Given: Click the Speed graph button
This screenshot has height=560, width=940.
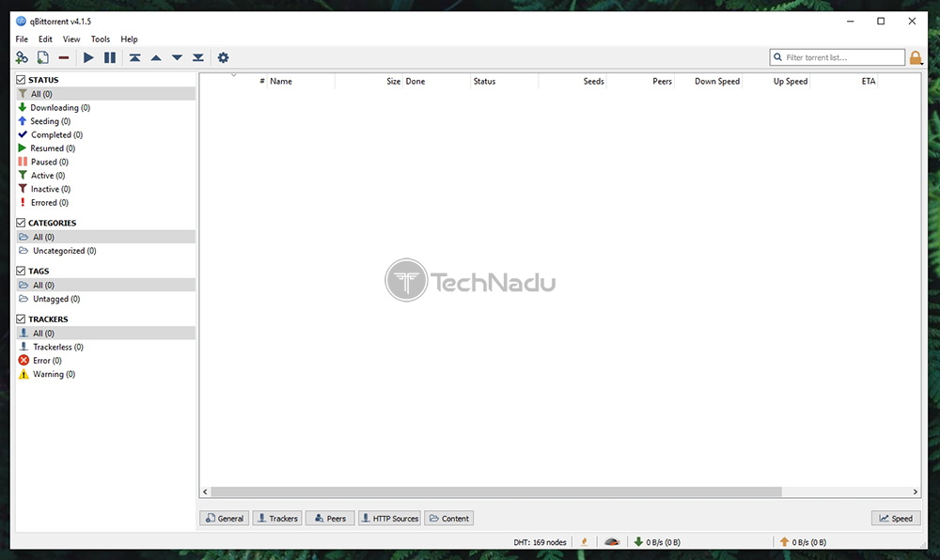Looking at the screenshot, I should point(896,519).
